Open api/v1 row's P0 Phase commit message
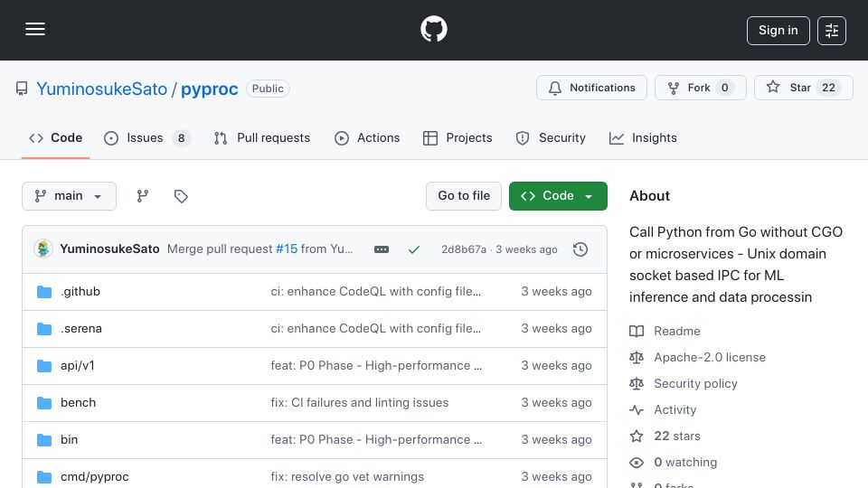The width and height of the screenshot is (868, 488). tap(376, 366)
